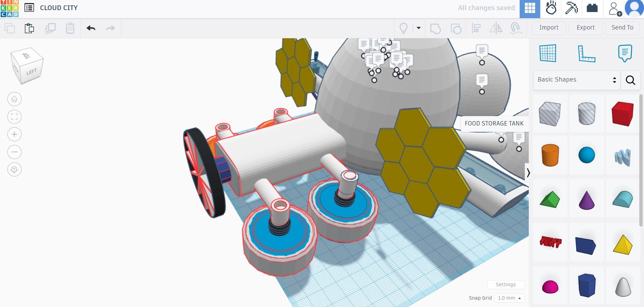The image size is (644, 307).
Task: Click the Export button
Action: click(586, 28)
